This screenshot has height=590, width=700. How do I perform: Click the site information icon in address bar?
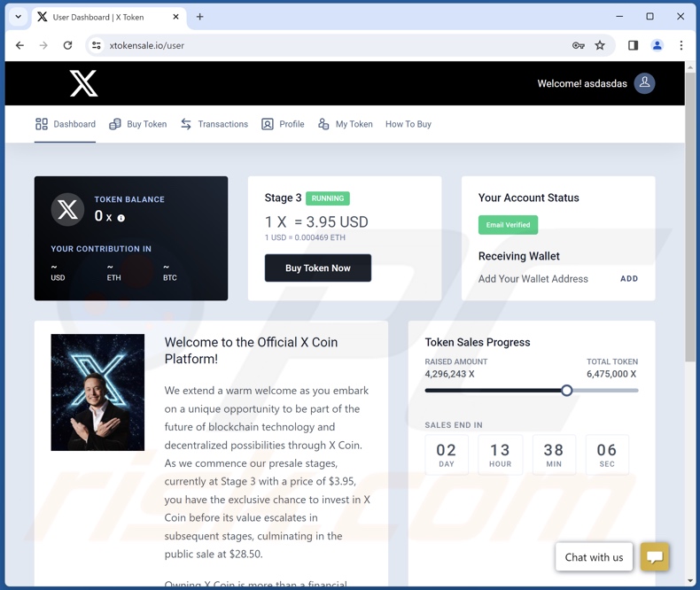(x=96, y=45)
